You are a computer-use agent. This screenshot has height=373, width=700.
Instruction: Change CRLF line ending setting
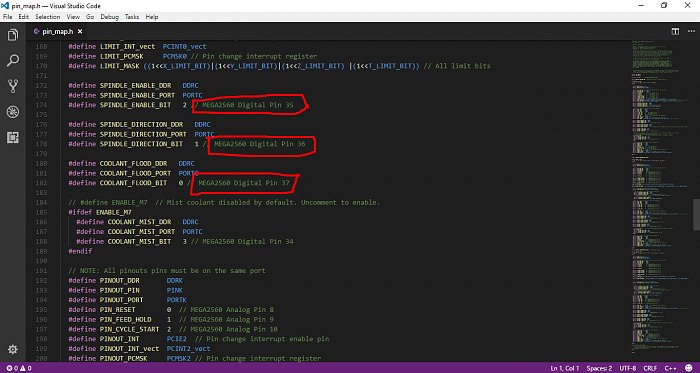tap(650, 369)
